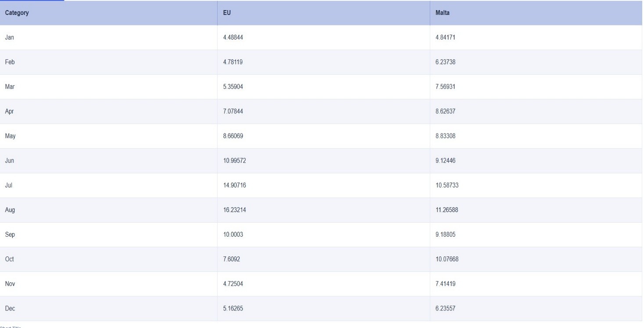Select the Jan row label
This screenshot has width=644, height=328.
tap(10, 38)
